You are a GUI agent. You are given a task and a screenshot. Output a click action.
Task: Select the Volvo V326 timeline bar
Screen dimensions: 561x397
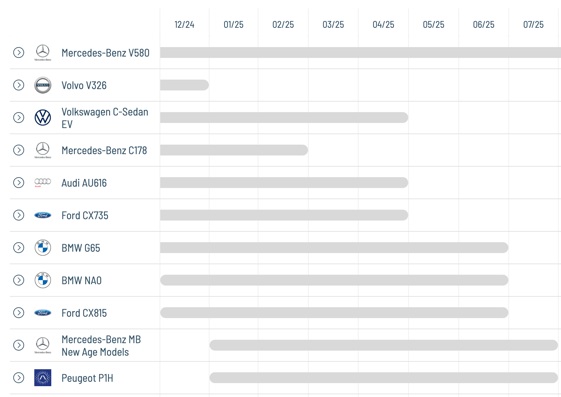click(x=184, y=85)
